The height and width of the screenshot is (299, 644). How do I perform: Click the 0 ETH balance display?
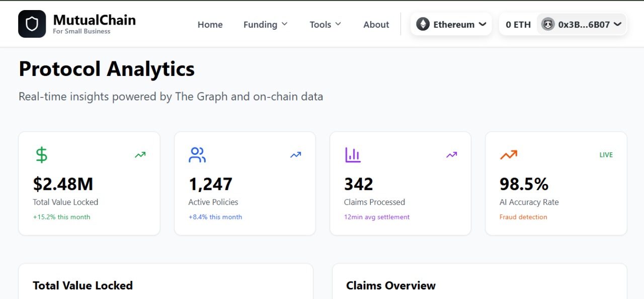518,24
